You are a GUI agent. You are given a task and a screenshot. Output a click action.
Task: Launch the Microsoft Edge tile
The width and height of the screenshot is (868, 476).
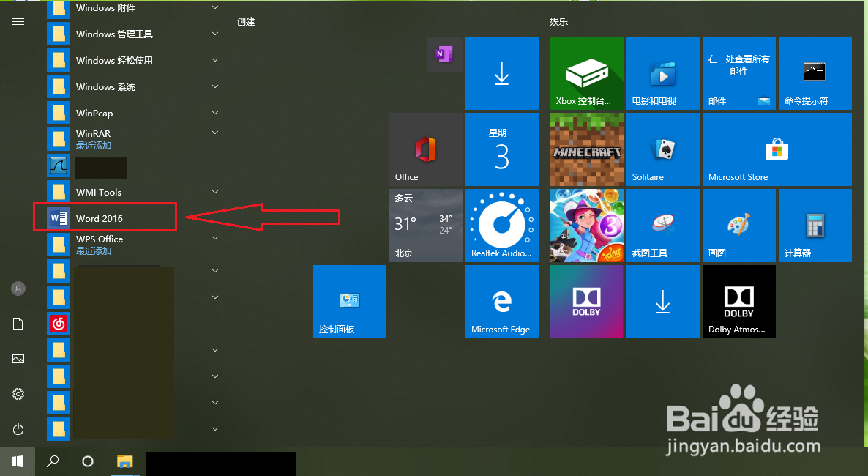click(501, 302)
